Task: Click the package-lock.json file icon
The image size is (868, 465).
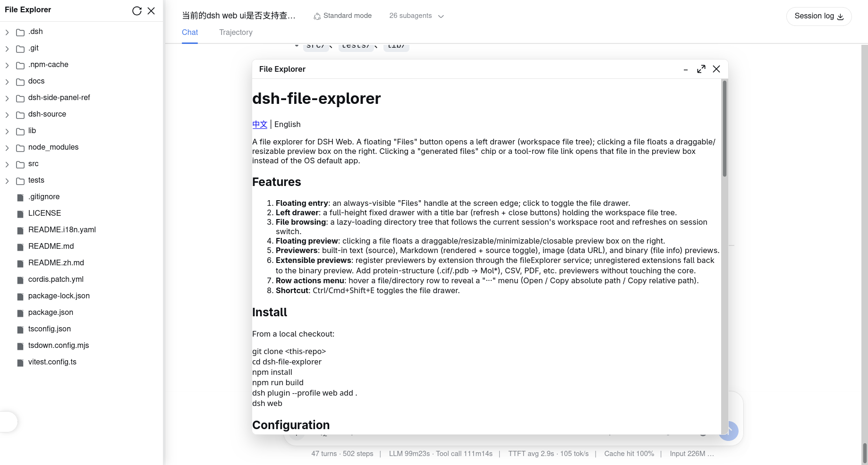Action: point(20,296)
